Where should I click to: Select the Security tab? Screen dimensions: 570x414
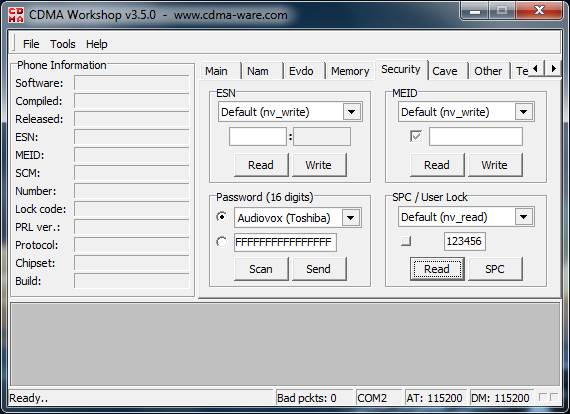point(401,69)
